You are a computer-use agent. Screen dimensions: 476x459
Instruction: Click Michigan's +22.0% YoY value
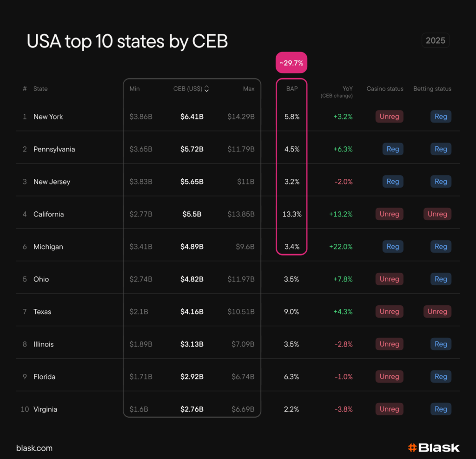coord(340,247)
